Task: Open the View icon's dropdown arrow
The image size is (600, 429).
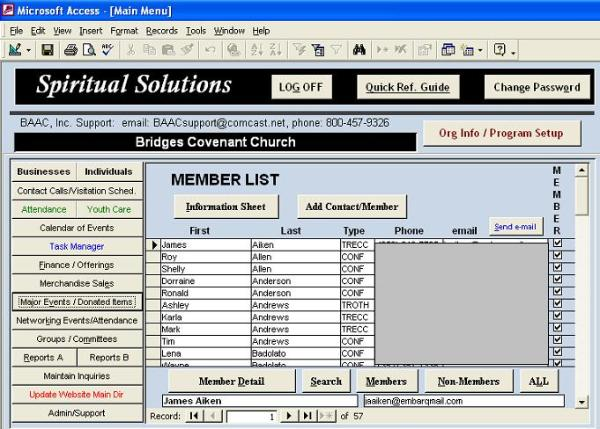Action: (x=29, y=50)
